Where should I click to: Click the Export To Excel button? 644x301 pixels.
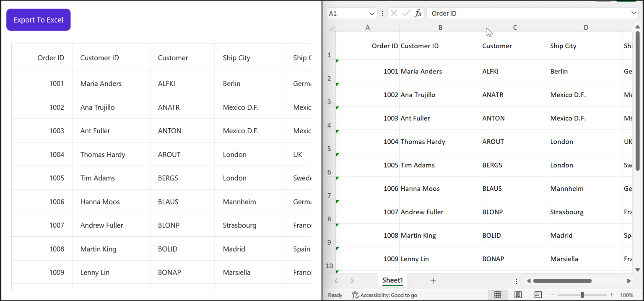tap(38, 19)
